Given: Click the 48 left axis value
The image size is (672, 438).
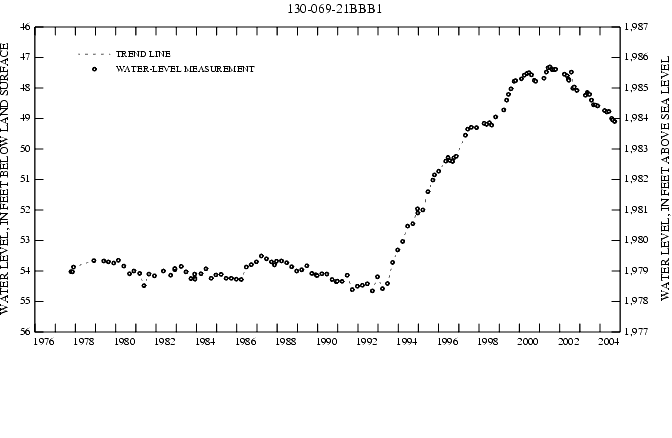Looking at the screenshot, I should coord(25,88).
